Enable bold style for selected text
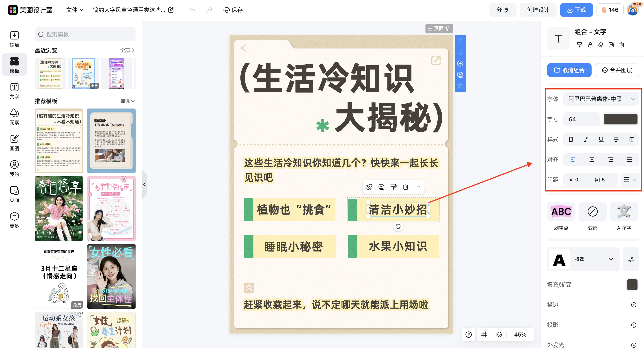 pos(571,139)
